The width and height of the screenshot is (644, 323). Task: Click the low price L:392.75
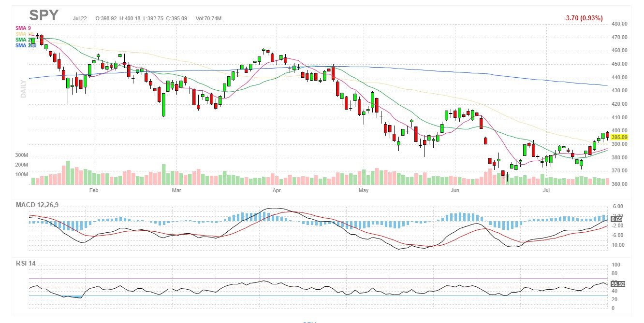[x=153, y=18]
